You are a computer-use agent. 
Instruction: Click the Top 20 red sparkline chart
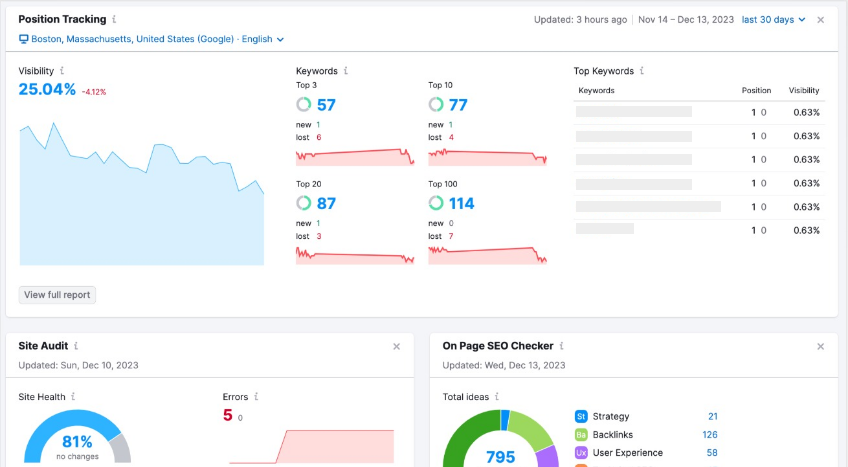tap(355, 256)
